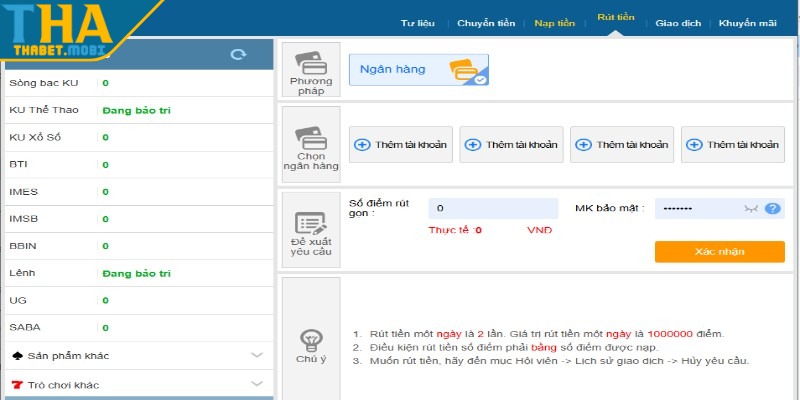
Task: Click the help question mark icon
Action: 772,208
